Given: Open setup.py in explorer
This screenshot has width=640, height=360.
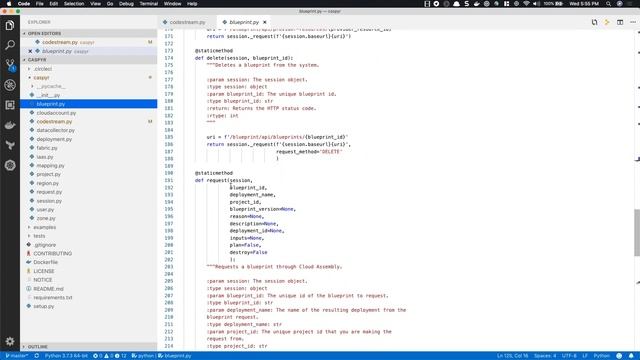Looking at the screenshot, I should click(x=45, y=307).
